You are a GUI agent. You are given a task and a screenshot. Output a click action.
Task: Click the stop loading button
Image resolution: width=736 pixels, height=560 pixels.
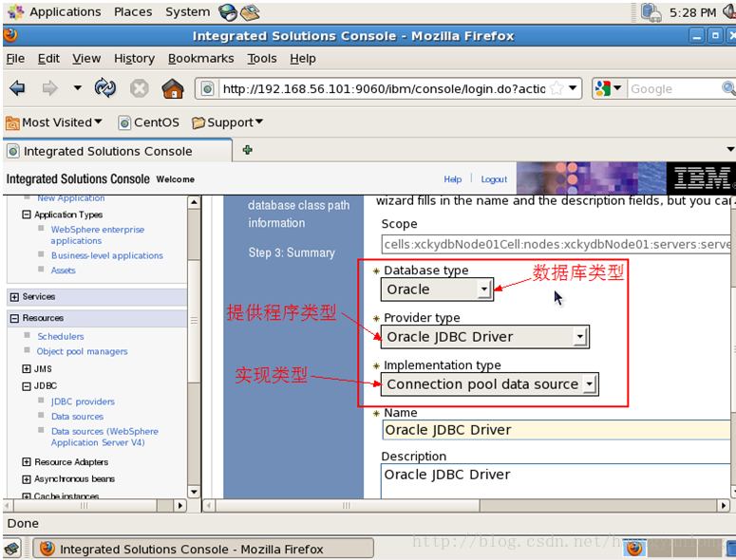pyautogui.click(x=139, y=88)
